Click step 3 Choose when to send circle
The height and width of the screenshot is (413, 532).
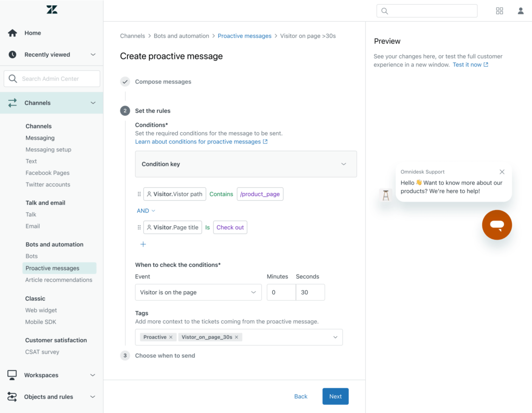(125, 356)
